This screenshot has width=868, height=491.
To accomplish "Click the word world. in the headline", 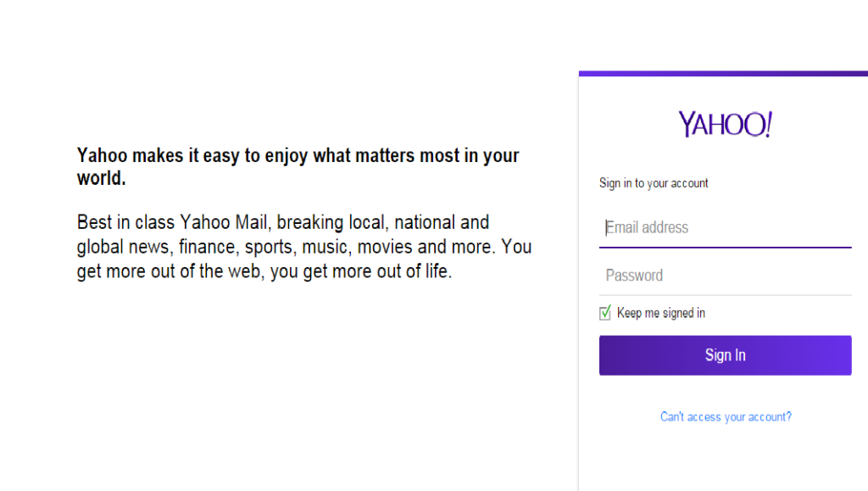I will [x=102, y=178].
